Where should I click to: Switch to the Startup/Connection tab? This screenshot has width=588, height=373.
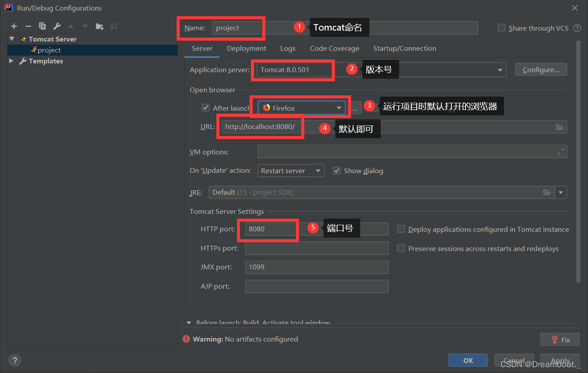pyautogui.click(x=404, y=49)
